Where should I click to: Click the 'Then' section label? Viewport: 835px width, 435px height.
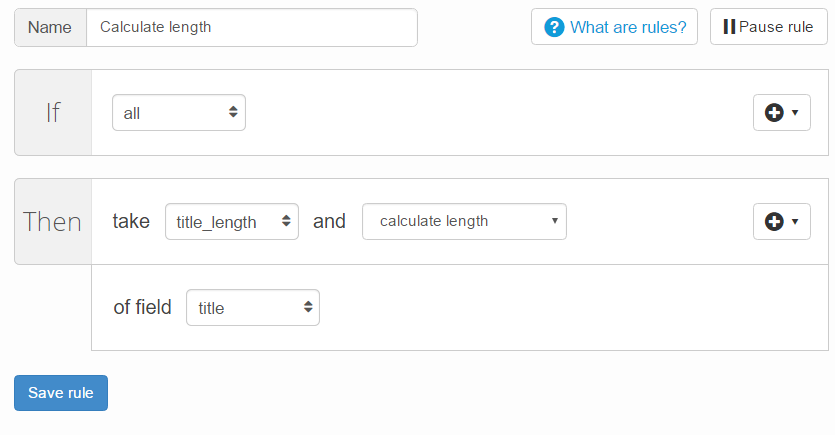53,221
